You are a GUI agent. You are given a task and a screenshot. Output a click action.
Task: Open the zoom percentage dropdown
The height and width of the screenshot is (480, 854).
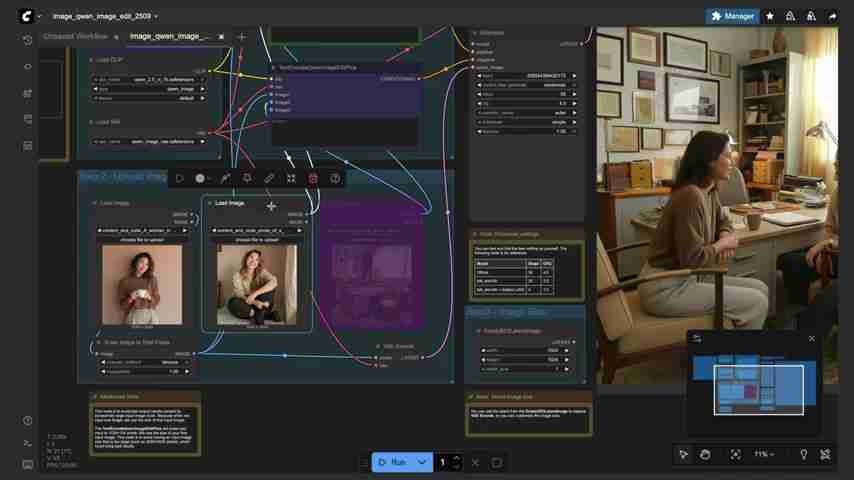(x=764, y=454)
